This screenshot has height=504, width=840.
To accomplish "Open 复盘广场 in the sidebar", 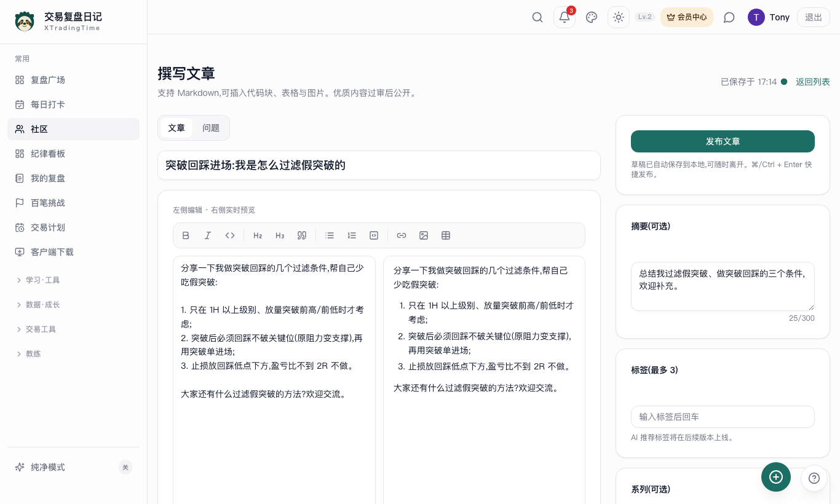I will [x=73, y=80].
